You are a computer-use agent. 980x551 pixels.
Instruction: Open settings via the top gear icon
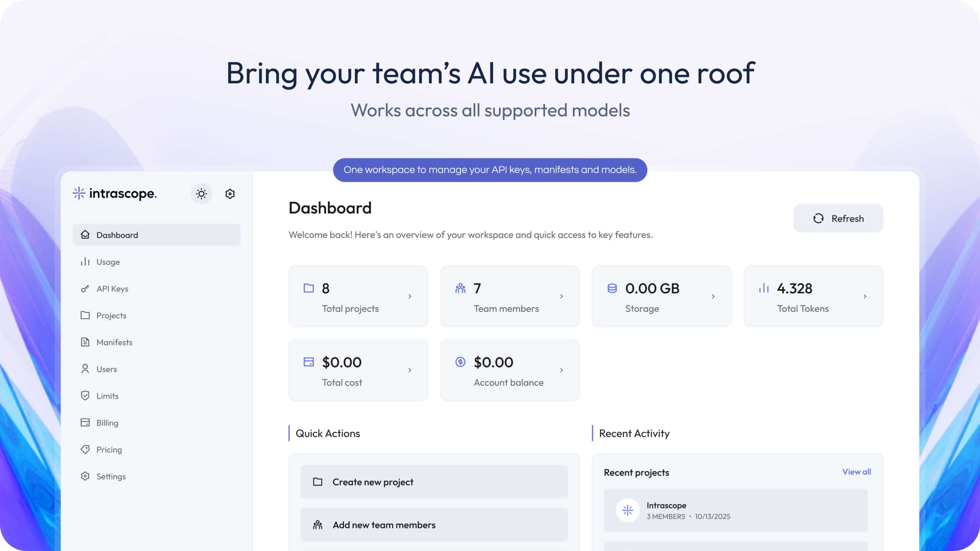230,194
